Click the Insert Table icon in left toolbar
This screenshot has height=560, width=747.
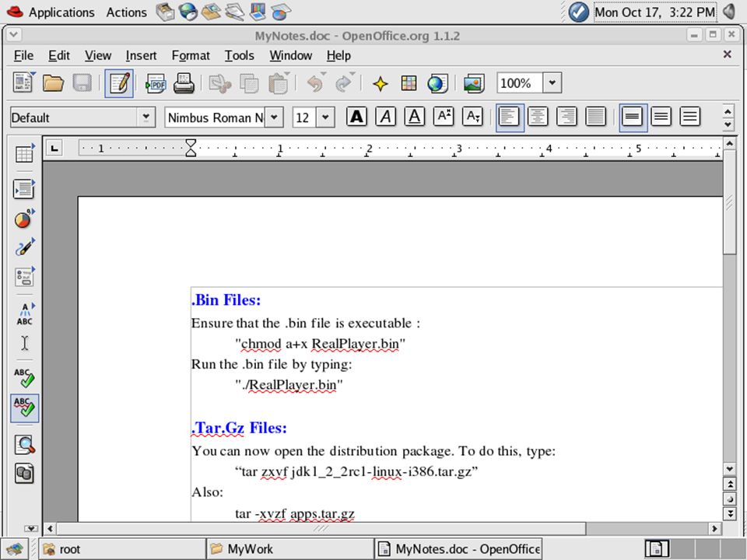(x=24, y=153)
